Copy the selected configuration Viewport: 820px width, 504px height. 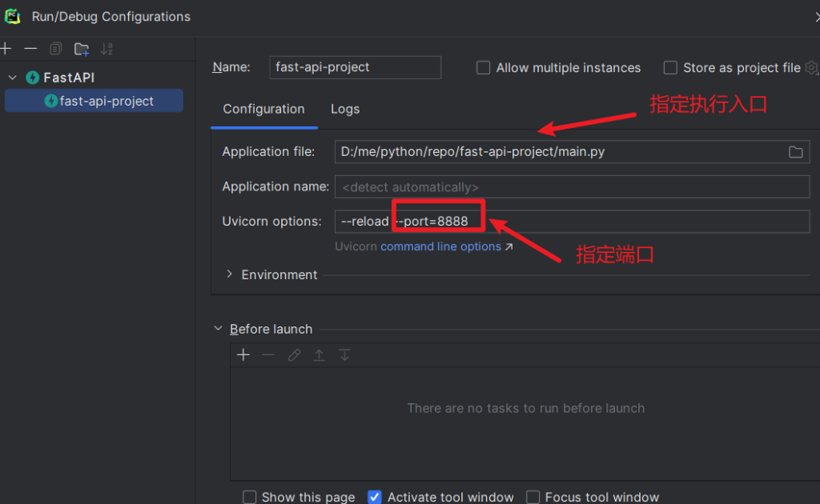55,49
